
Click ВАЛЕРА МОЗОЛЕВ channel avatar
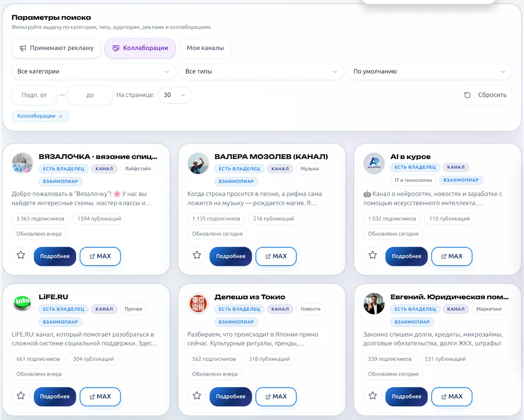(198, 163)
